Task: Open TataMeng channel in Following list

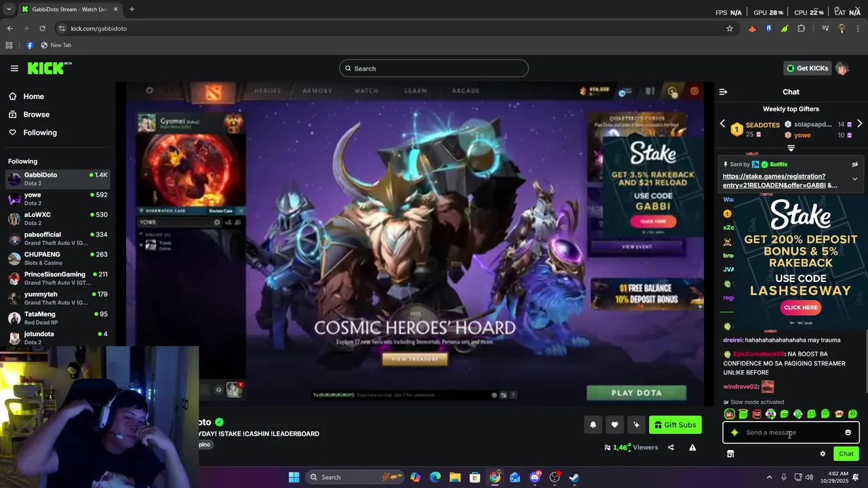Action: (58, 318)
